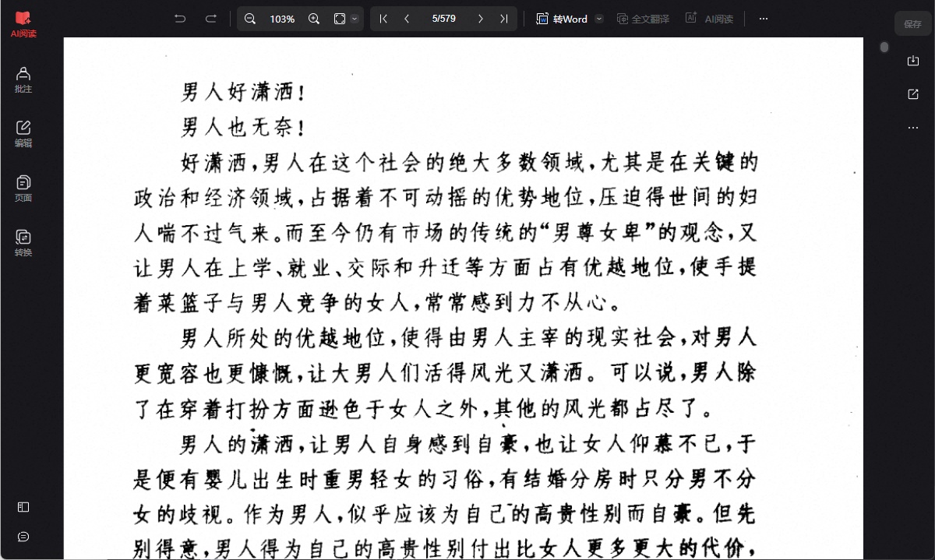Viewport: 935px width, 560px height.
Task: Open the 编辑 edit sidebar tool
Action: point(23,135)
